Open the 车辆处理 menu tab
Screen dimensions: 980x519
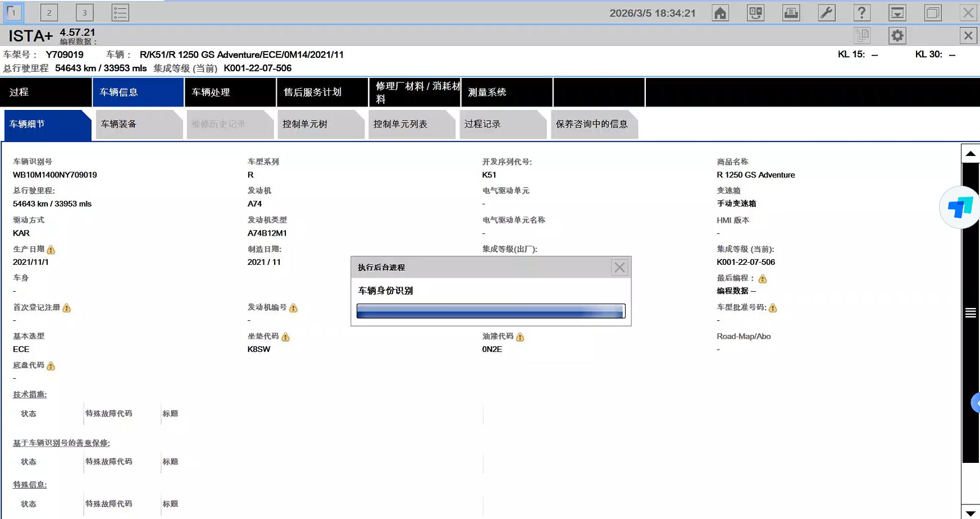pyautogui.click(x=230, y=92)
